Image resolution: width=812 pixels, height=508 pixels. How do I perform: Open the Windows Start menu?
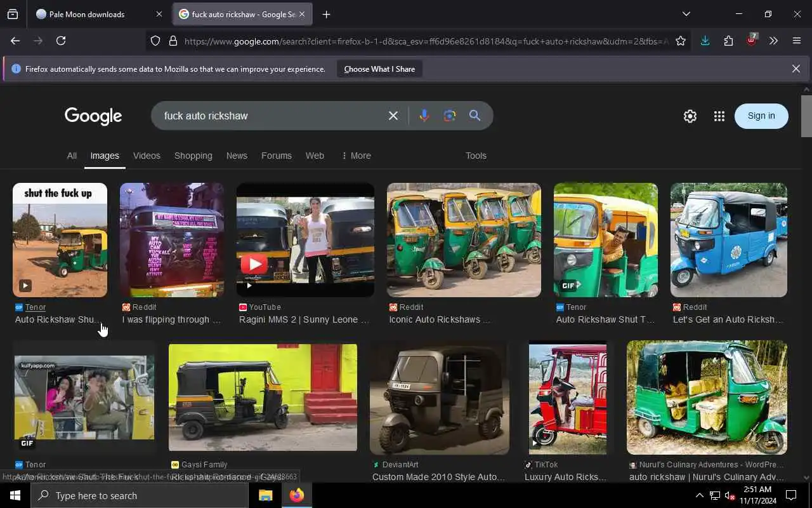[x=15, y=495]
